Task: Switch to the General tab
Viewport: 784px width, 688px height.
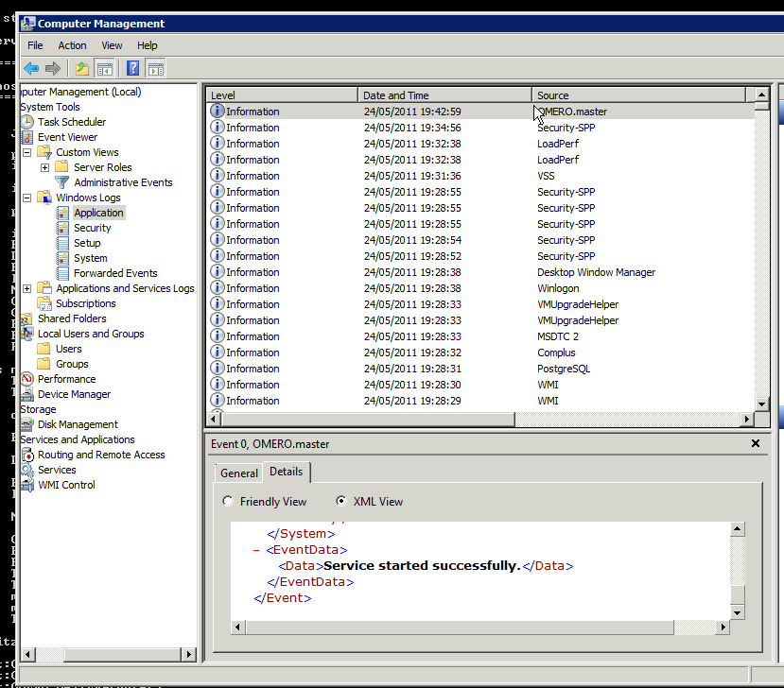Action: point(239,473)
